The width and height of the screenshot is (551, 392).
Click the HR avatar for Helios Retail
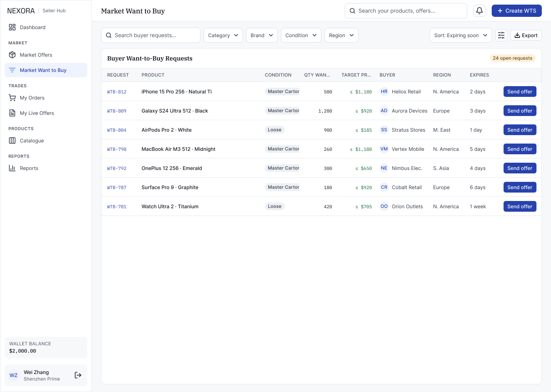[x=384, y=91]
